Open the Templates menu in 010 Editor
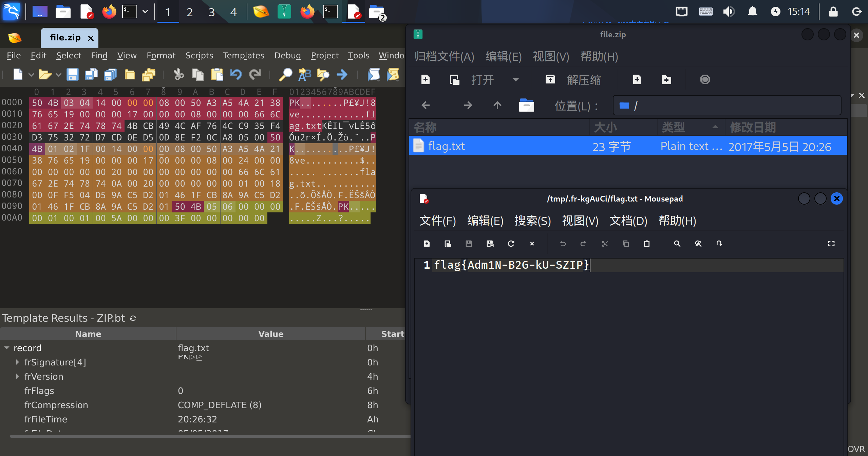Screen dimensions: 868x456 [x=243, y=56]
